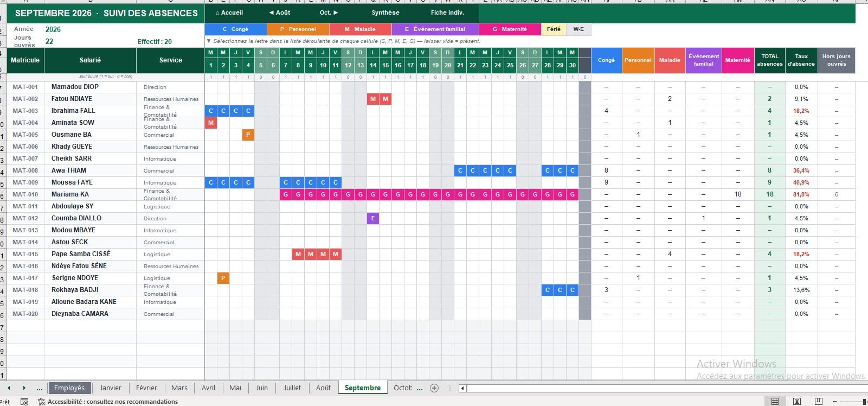Select the purple E · Événement familial legend
This screenshot has height=406, width=868.
(435, 29)
